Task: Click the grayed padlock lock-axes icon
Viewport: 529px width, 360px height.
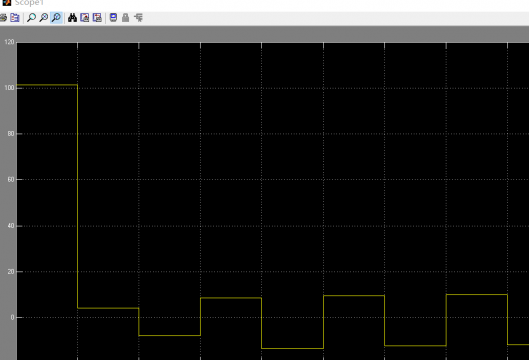Action: tap(126, 18)
